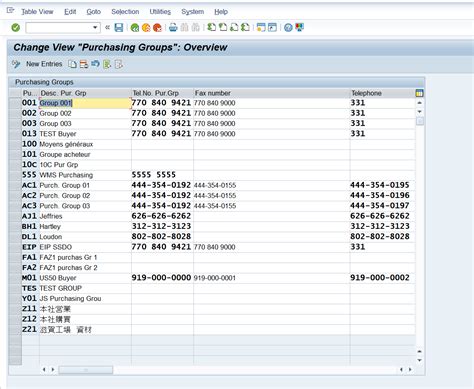
Task: Click the Tel.No. Pur.Grp column header
Action: click(162, 93)
